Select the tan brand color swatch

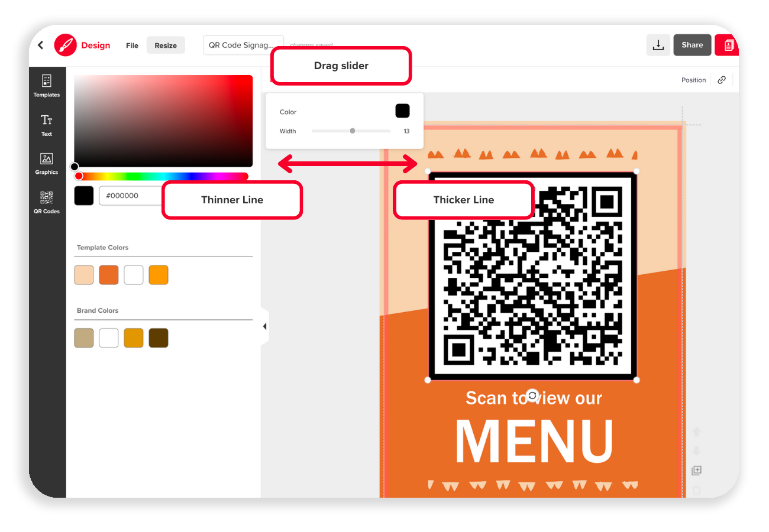click(x=84, y=338)
